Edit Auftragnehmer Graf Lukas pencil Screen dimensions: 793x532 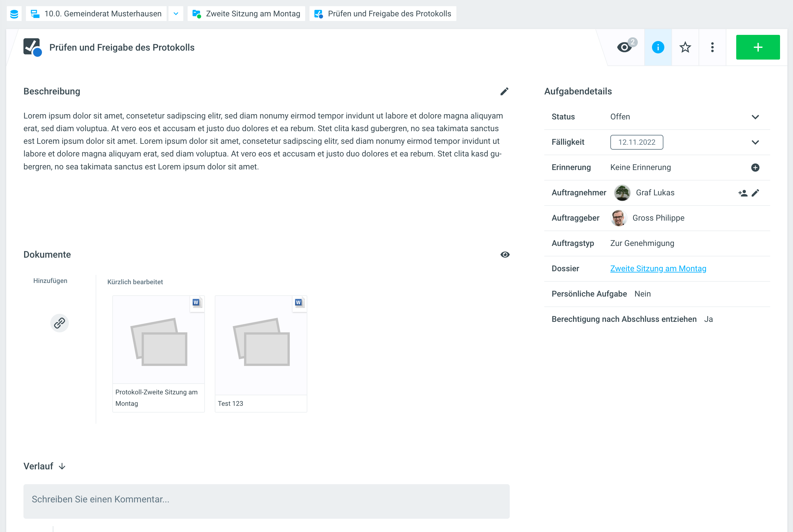(755, 193)
